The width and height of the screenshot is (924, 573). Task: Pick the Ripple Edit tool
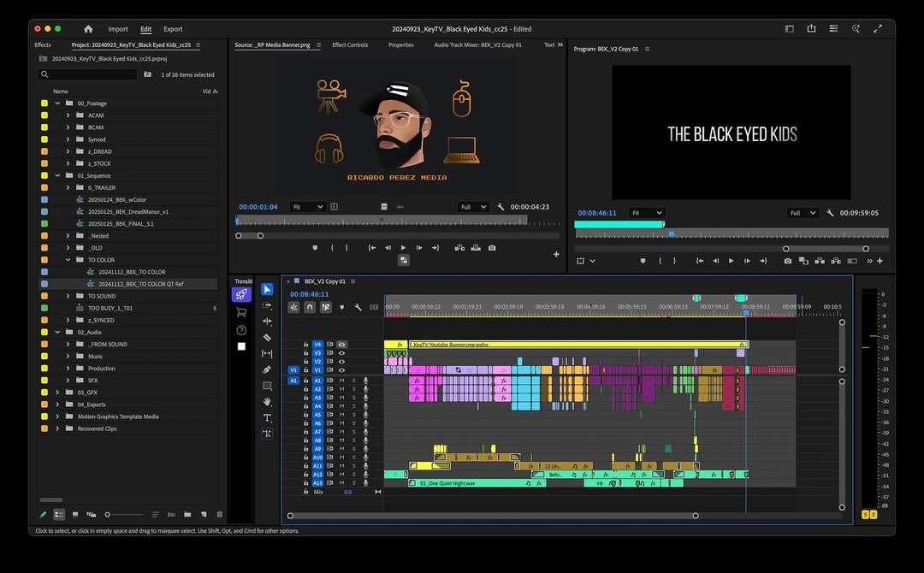point(267,322)
